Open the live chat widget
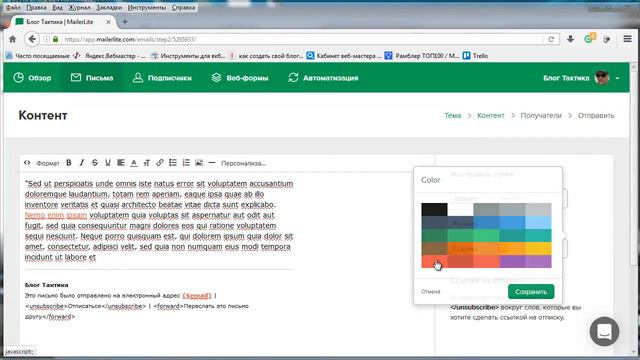640x360 pixels. click(604, 331)
